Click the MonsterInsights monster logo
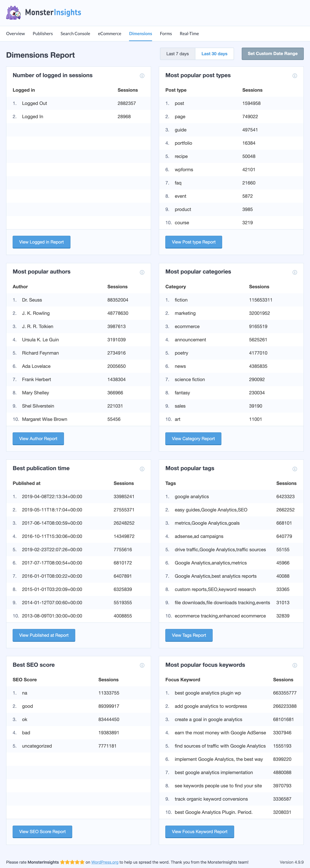This screenshot has width=310, height=868. (14, 13)
